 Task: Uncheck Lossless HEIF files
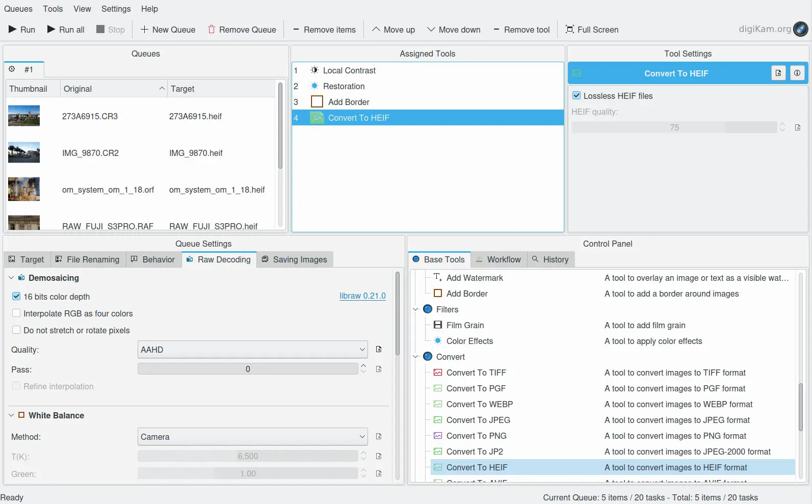577,96
